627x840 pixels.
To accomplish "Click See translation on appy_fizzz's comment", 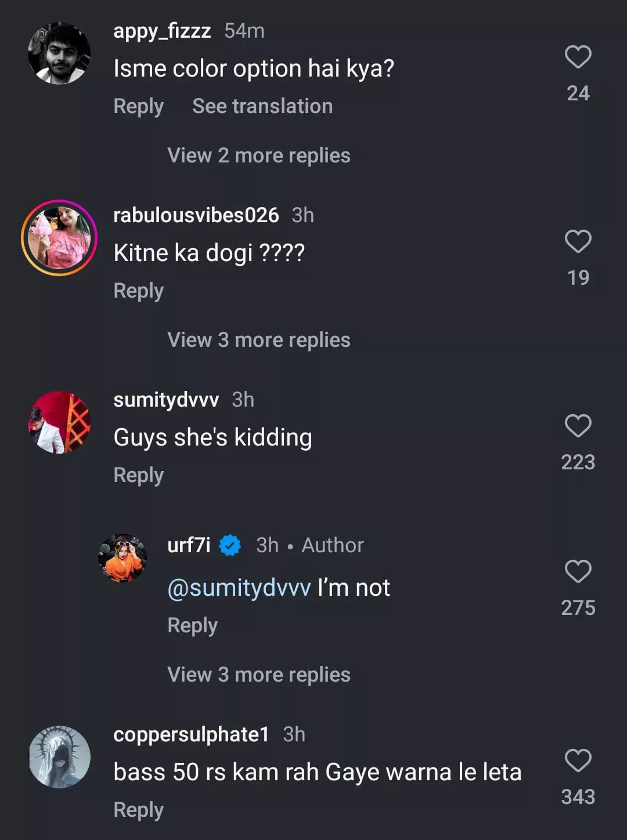I will pos(262,106).
